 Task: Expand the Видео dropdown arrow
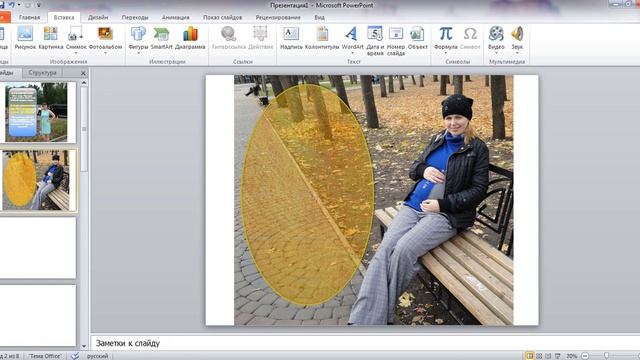click(x=496, y=53)
